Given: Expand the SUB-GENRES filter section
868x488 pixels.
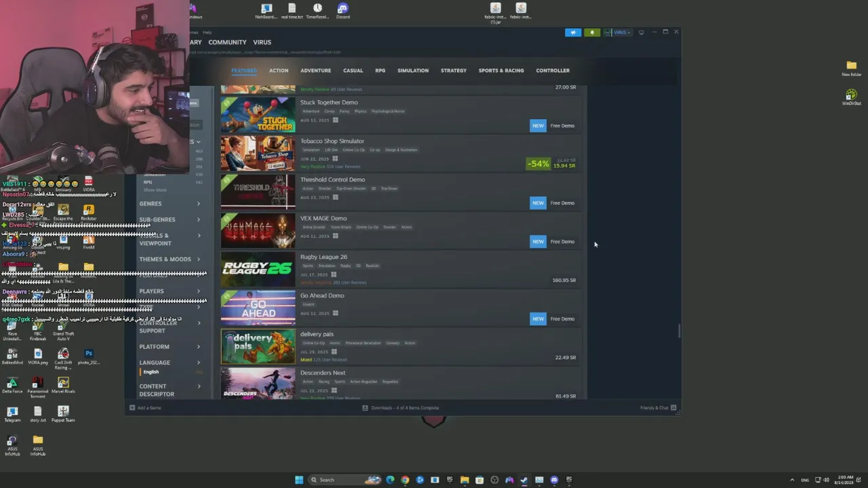Looking at the screenshot, I should (170, 220).
